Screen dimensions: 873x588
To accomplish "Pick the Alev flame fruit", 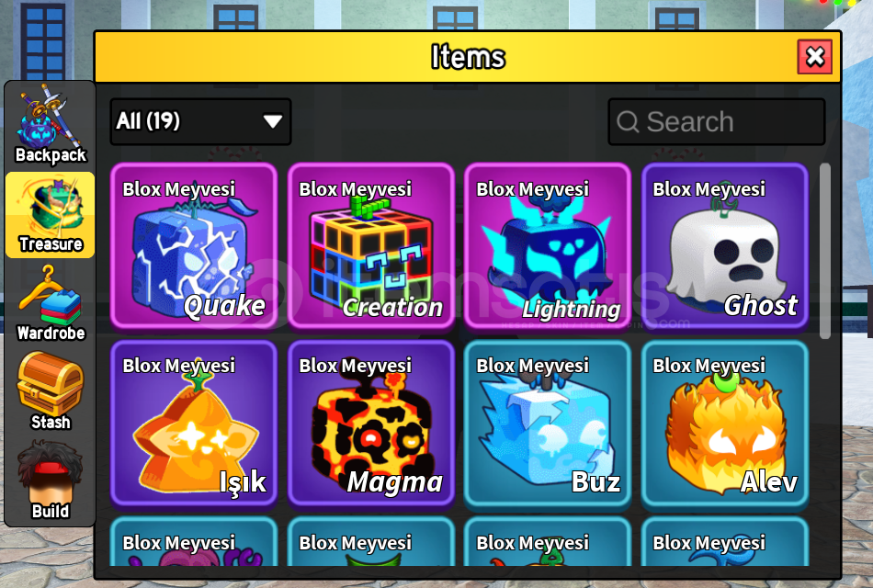I will pos(725,423).
